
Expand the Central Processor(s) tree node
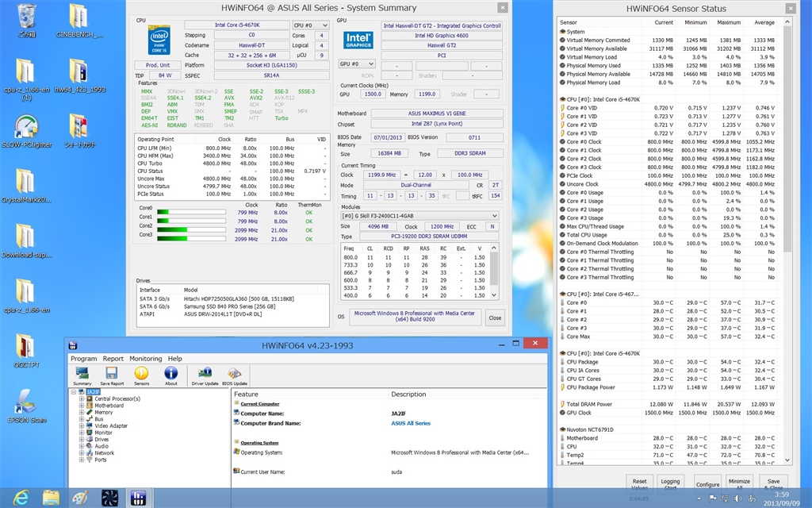tap(82, 399)
